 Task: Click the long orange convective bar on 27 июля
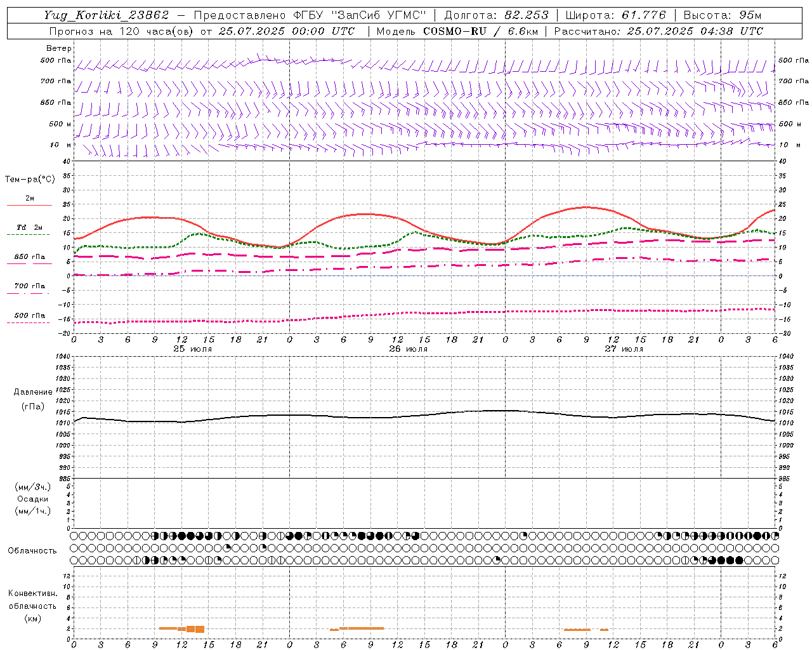click(577, 630)
